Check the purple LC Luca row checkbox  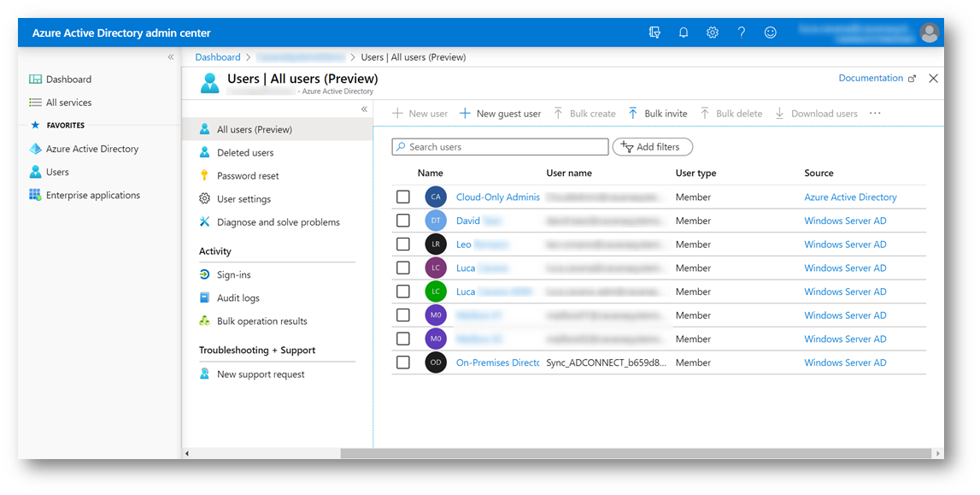click(x=403, y=268)
